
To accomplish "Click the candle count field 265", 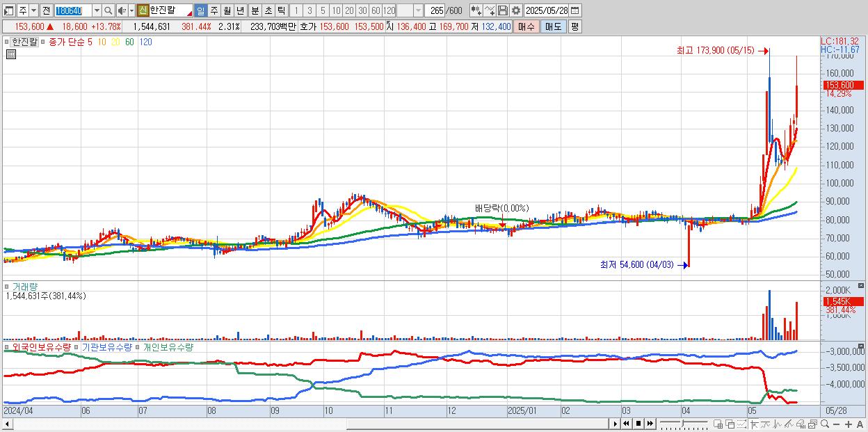I will point(435,10).
